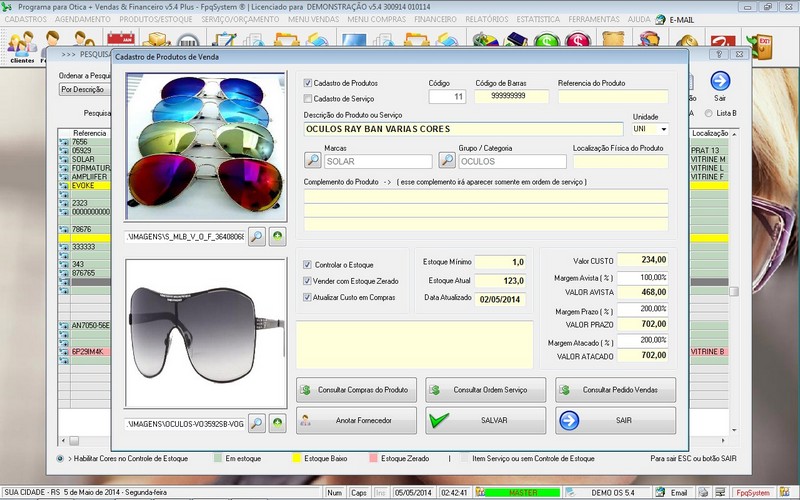The image size is (800, 500).
Task: Click the Grupo / Categoria search magnifier icon
Action: point(447,160)
